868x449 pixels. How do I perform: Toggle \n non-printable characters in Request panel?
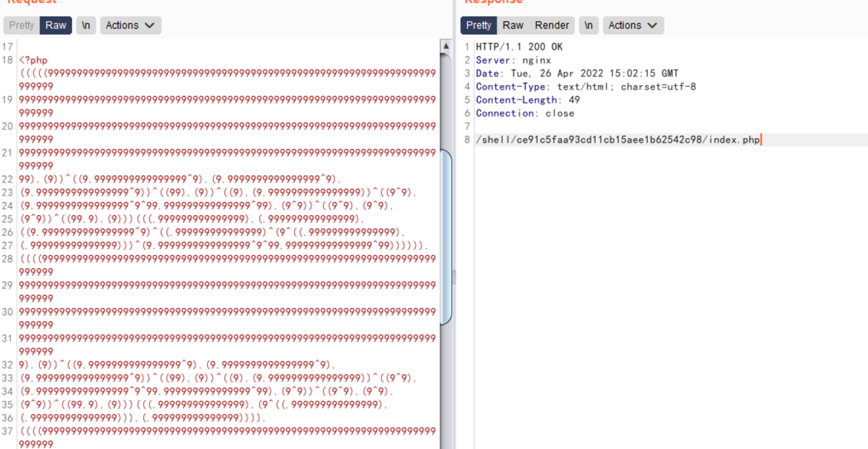click(86, 25)
